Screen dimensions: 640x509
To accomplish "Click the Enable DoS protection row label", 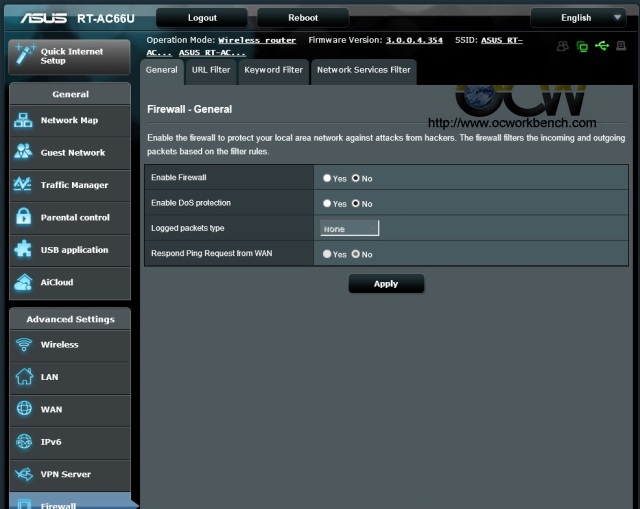I will coord(191,203).
